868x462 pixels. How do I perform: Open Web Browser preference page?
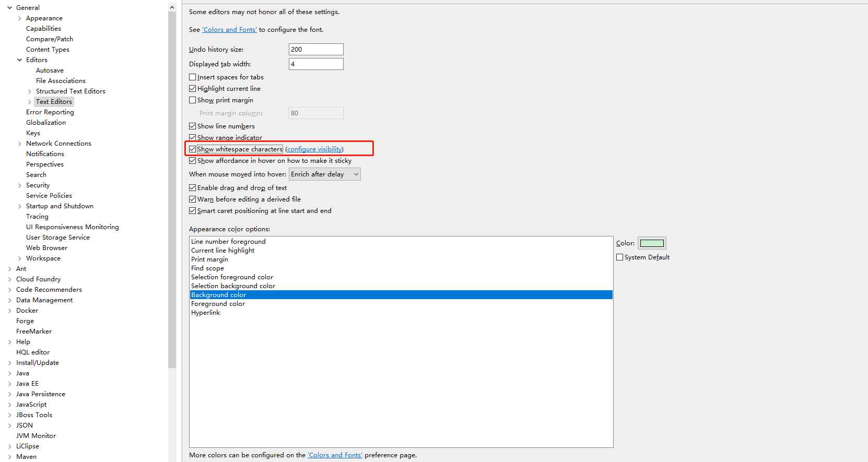click(46, 248)
